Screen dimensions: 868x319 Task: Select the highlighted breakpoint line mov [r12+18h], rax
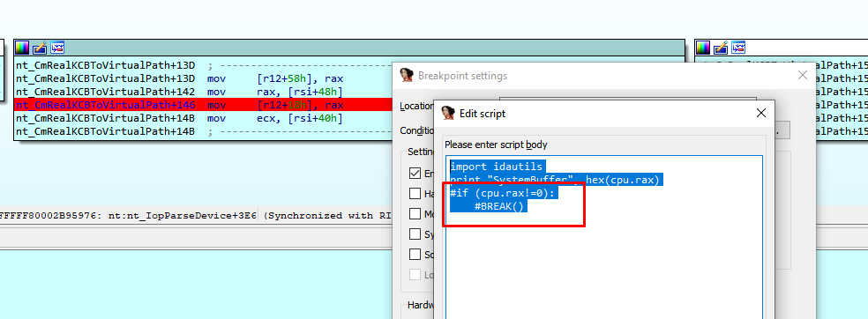[x=203, y=105]
